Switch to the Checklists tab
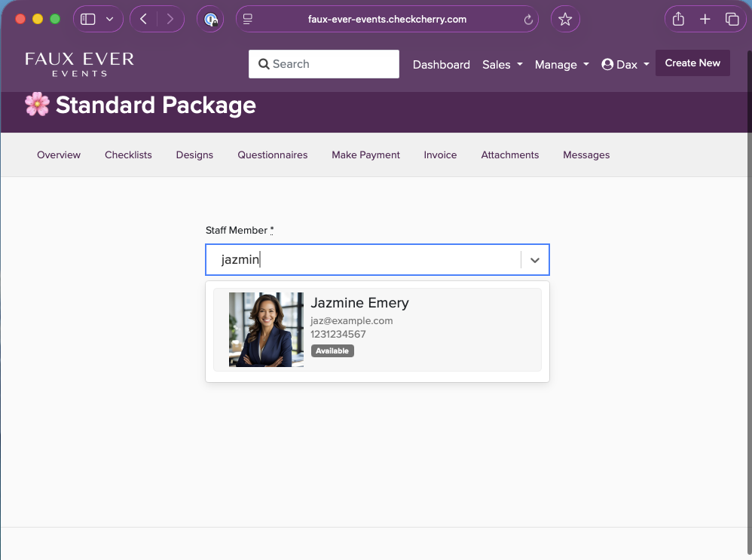This screenshot has height=560, width=752. tap(128, 155)
